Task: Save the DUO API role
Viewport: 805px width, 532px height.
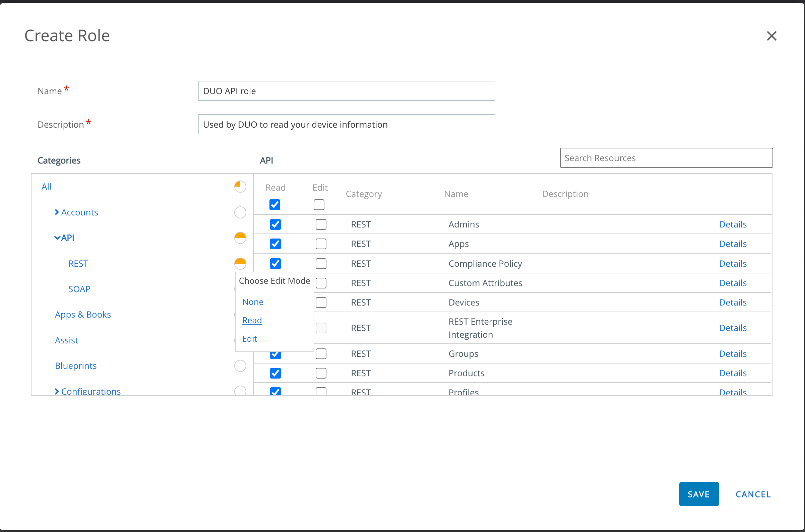Action: [699, 494]
